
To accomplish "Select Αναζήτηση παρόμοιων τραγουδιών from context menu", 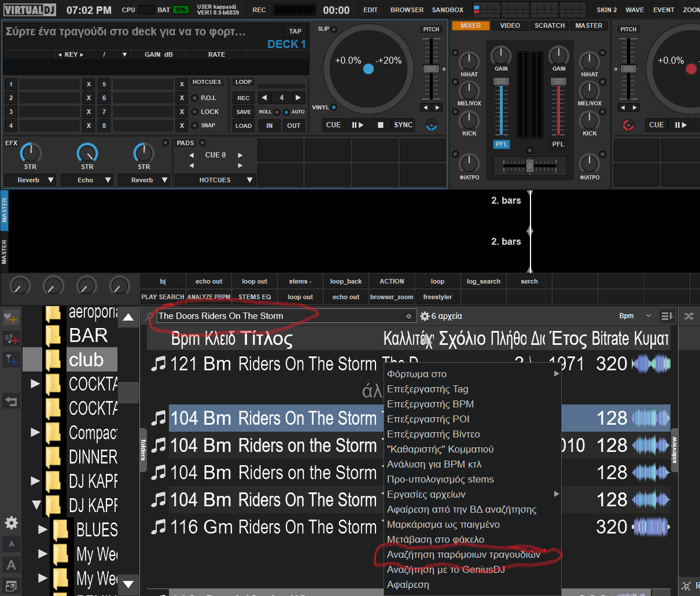I will pyautogui.click(x=473, y=554).
